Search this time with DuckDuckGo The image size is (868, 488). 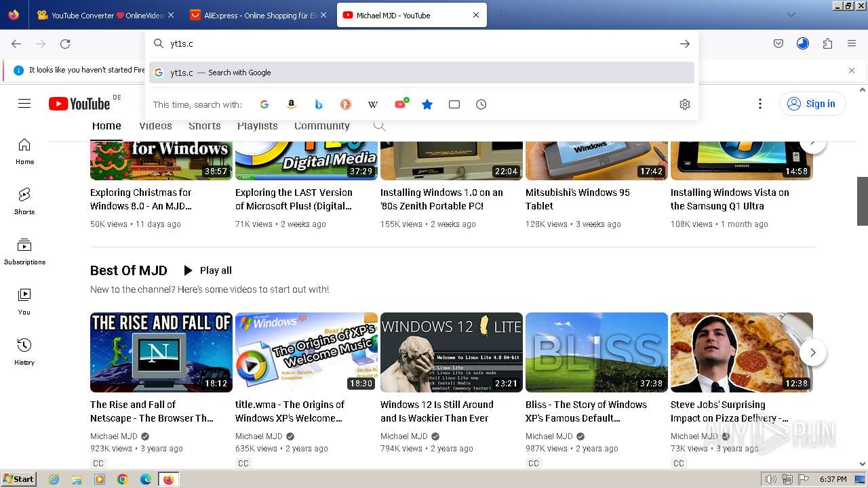pyautogui.click(x=346, y=104)
